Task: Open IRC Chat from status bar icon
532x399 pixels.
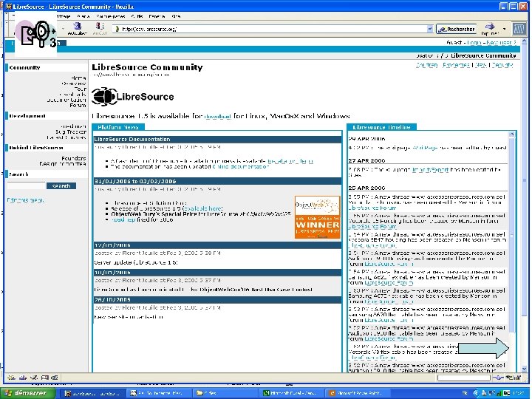Action: 55,377
